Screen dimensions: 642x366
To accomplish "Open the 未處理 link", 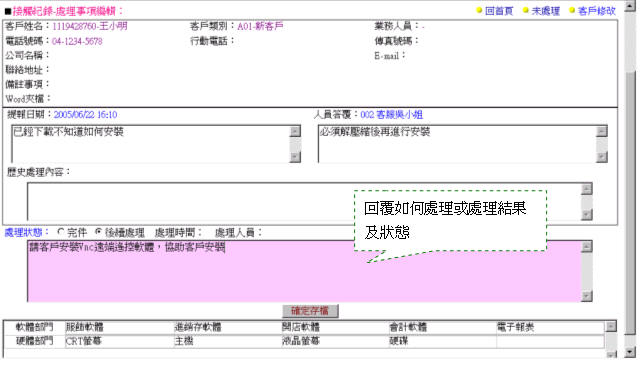I will pyautogui.click(x=545, y=11).
